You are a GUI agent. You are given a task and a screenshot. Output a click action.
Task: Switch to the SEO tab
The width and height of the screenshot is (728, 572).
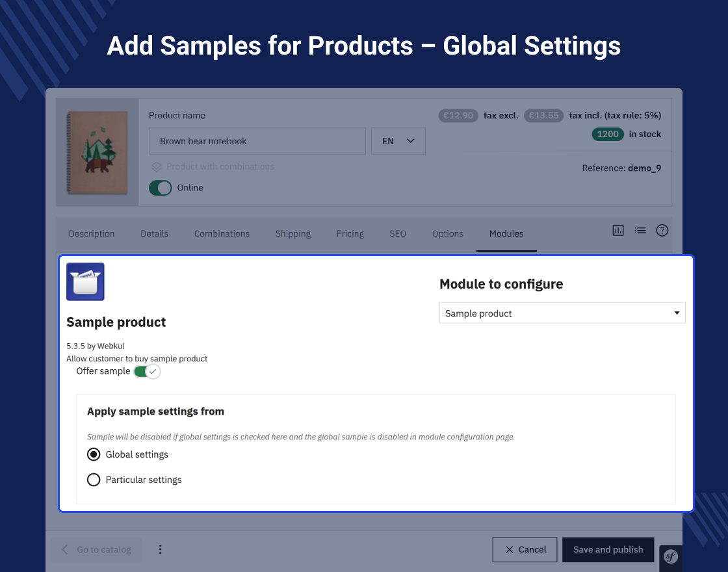point(398,233)
